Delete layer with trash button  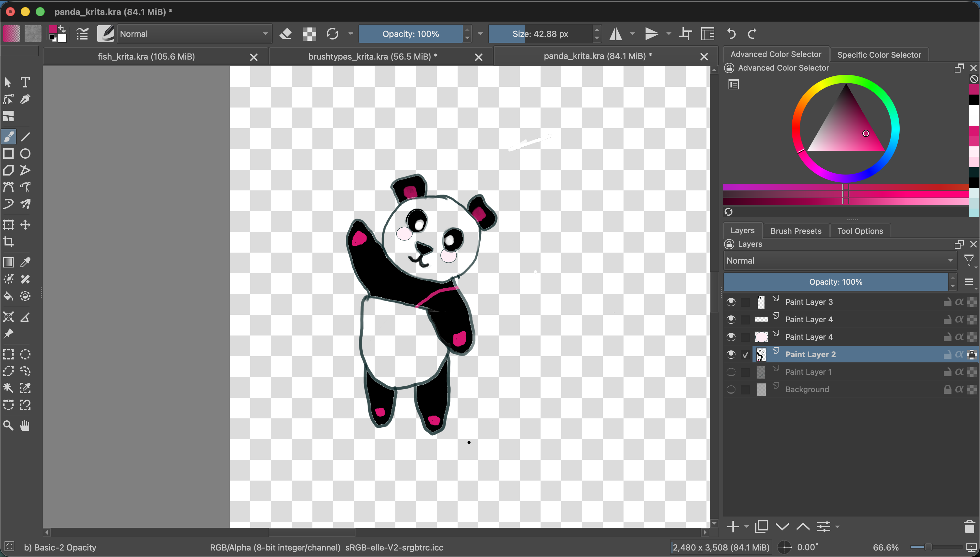[x=969, y=527]
